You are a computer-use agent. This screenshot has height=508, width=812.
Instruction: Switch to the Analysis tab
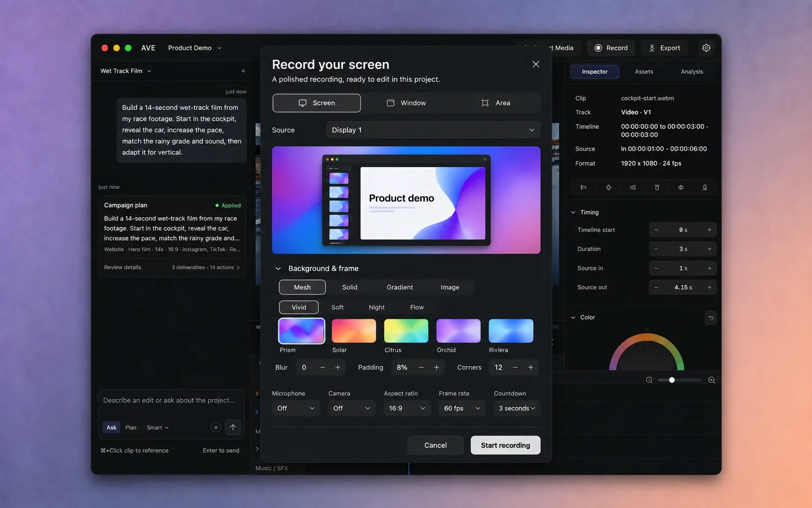pyautogui.click(x=692, y=72)
